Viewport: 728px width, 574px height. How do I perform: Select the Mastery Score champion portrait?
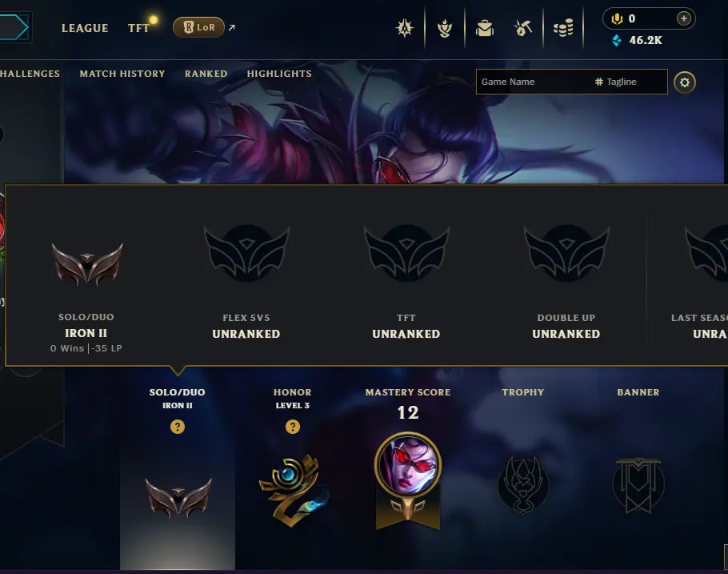(408, 465)
